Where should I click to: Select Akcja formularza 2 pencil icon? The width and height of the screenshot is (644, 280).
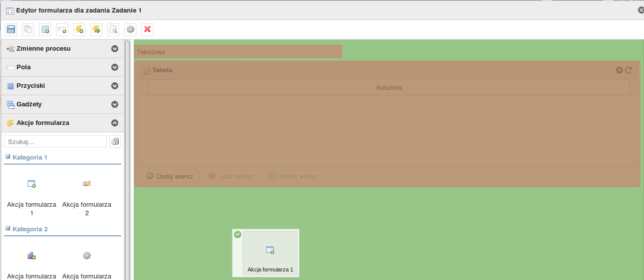pos(87,184)
